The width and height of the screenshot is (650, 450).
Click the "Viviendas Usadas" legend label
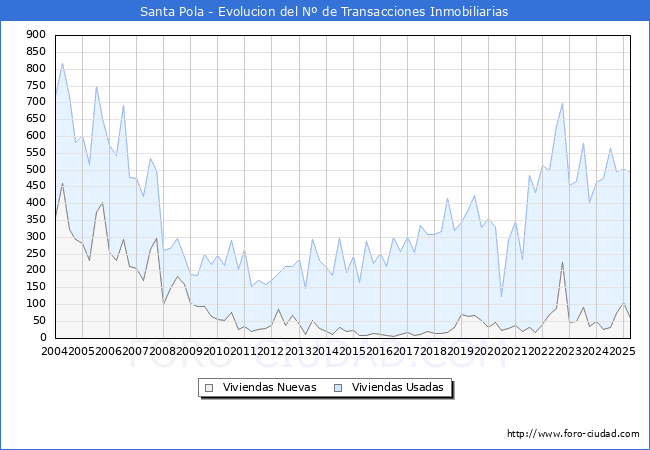(398, 387)
